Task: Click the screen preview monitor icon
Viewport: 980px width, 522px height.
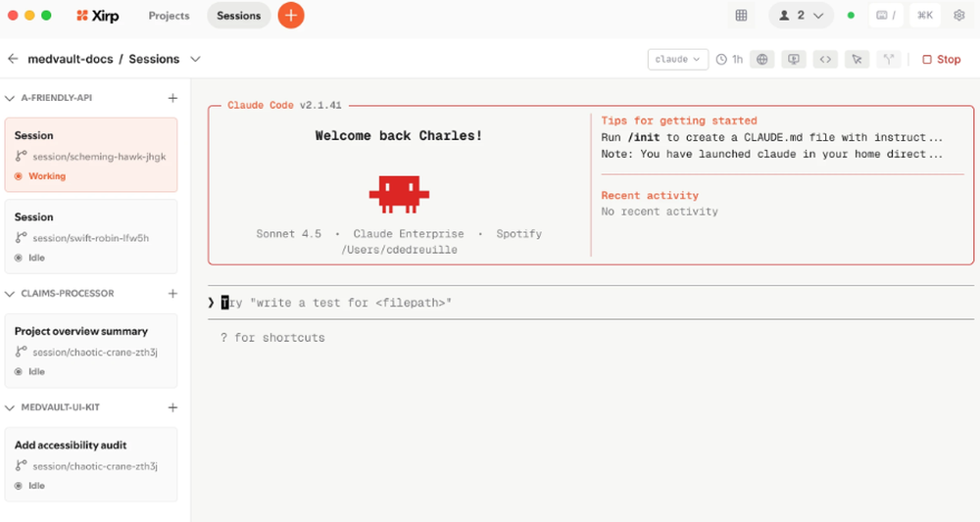Action: pos(794,60)
